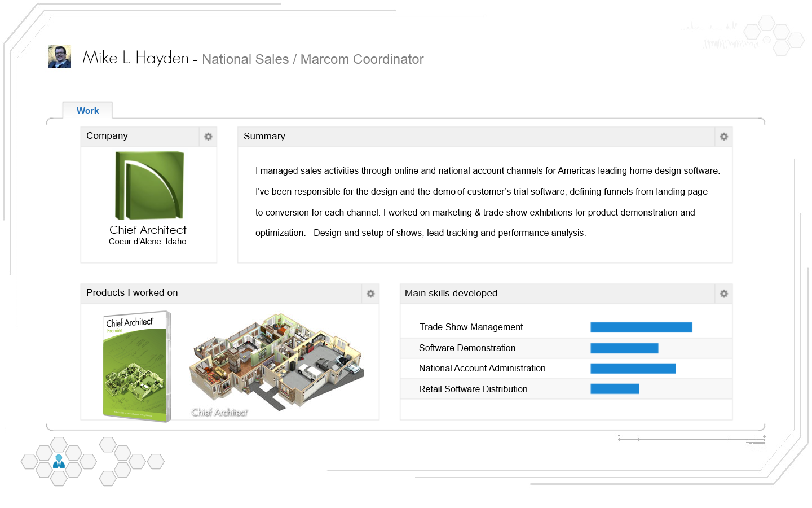
Task: Select the 'National Account Administration' label
Action: click(x=482, y=369)
